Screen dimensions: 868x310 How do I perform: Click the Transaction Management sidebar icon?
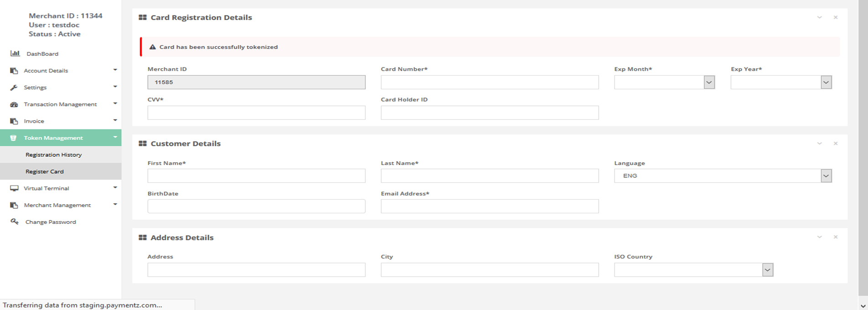click(14, 104)
